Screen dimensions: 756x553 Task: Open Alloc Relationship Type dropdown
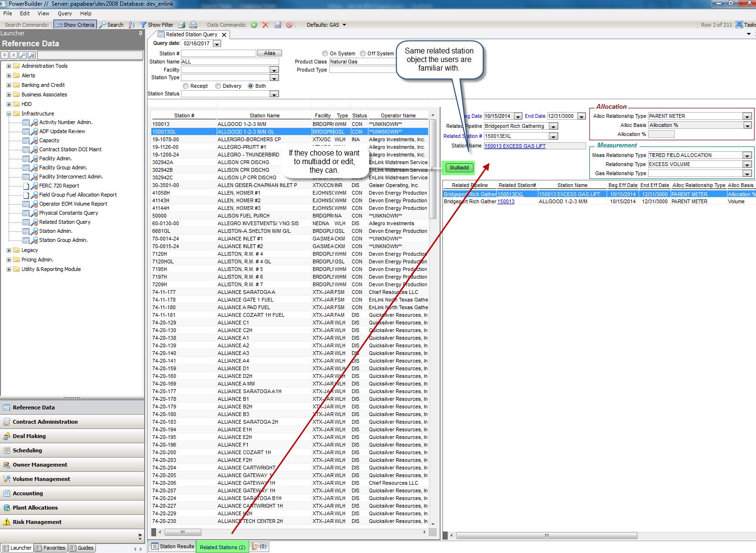[746, 116]
